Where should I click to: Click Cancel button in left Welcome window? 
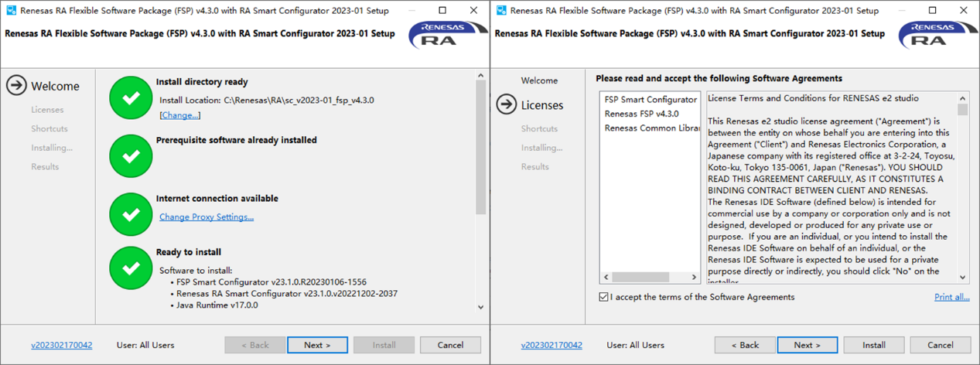point(450,345)
